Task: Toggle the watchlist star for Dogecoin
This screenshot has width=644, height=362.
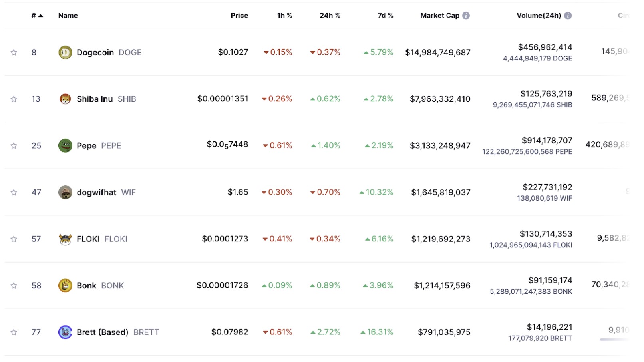Action: [x=14, y=52]
